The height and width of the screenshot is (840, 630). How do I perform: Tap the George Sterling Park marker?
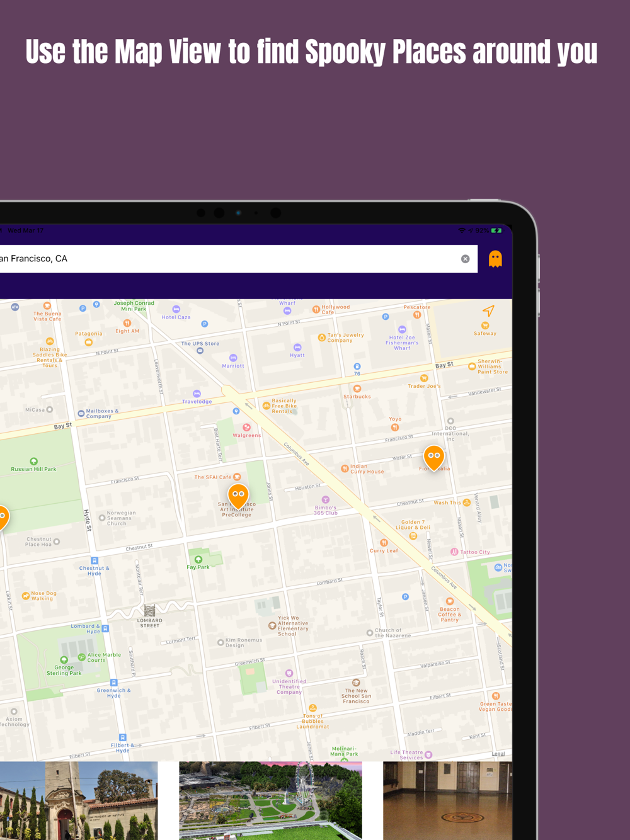tap(64, 660)
